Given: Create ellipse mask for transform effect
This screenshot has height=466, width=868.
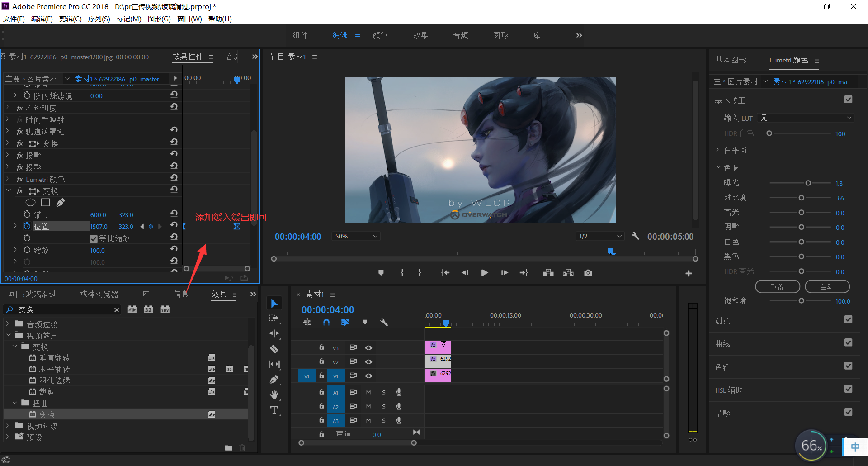Looking at the screenshot, I should (30, 202).
